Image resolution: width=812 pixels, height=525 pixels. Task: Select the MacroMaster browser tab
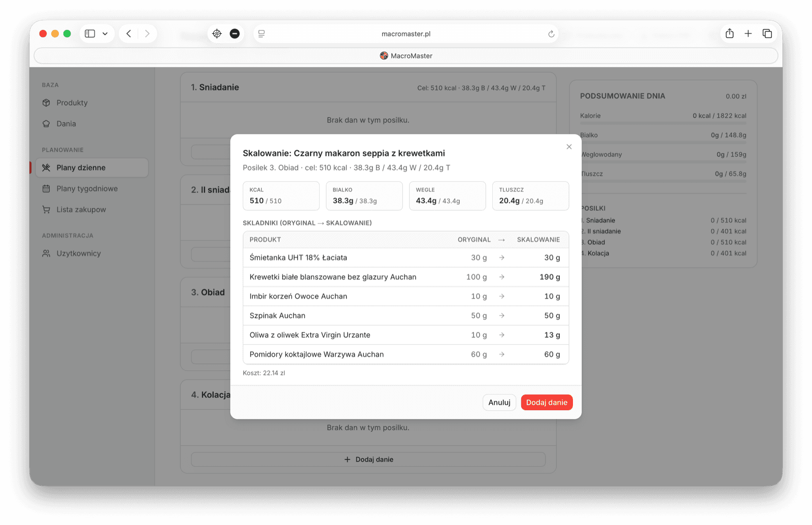click(x=406, y=56)
